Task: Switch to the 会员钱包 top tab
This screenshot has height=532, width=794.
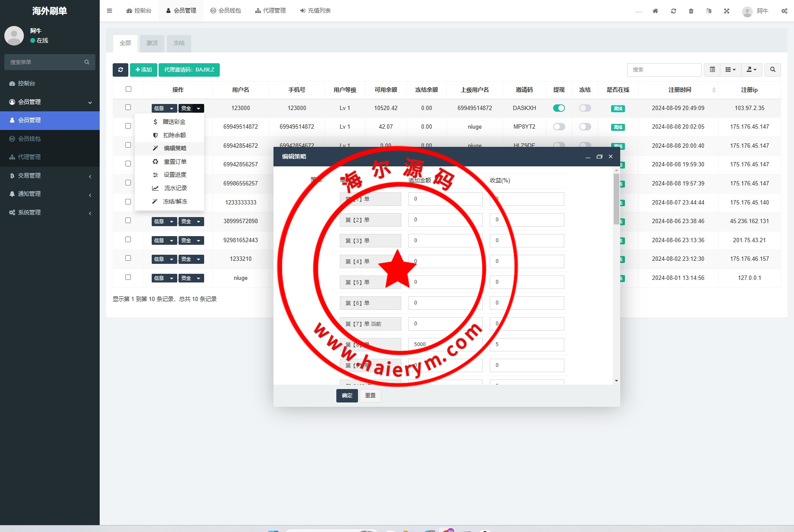Action: pos(225,11)
